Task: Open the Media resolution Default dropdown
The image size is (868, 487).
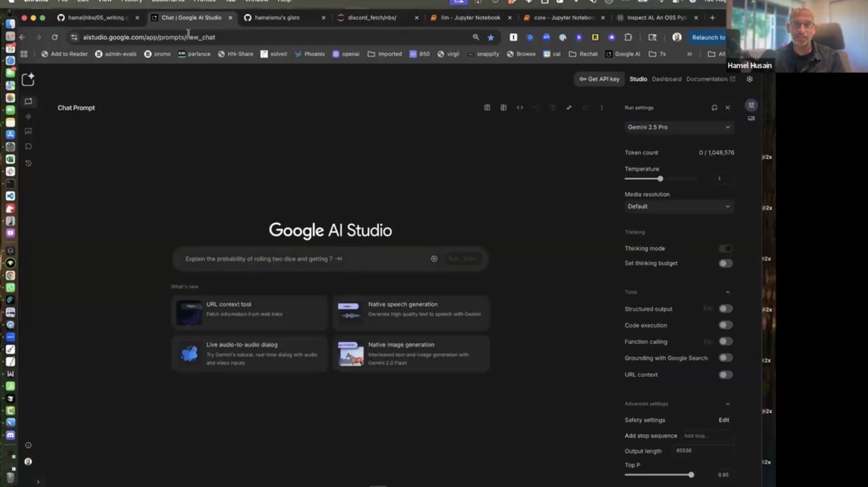Action: [679, 206]
